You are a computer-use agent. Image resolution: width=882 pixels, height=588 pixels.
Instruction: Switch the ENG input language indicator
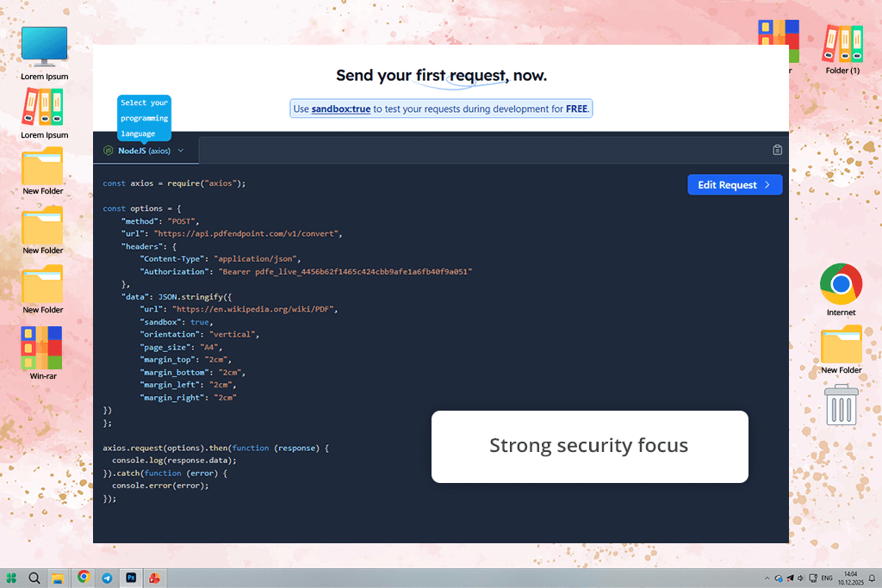click(x=827, y=579)
